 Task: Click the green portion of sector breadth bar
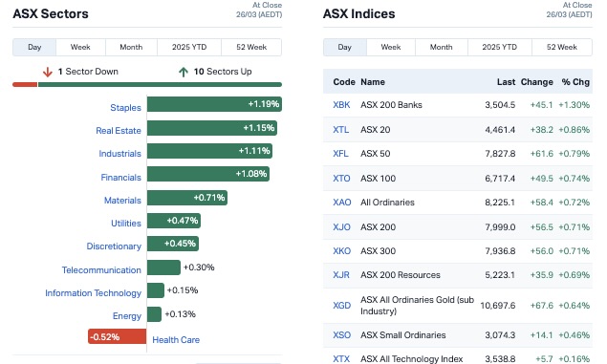160,84
